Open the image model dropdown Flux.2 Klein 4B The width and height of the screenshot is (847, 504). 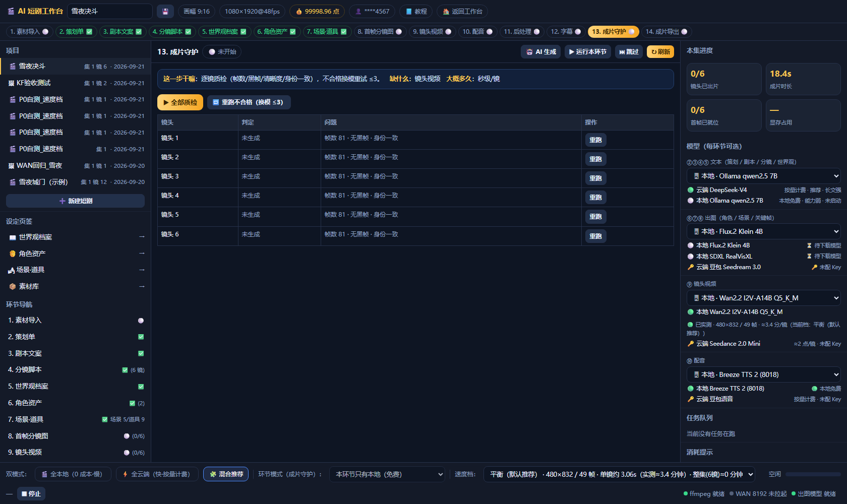coord(764,231)
